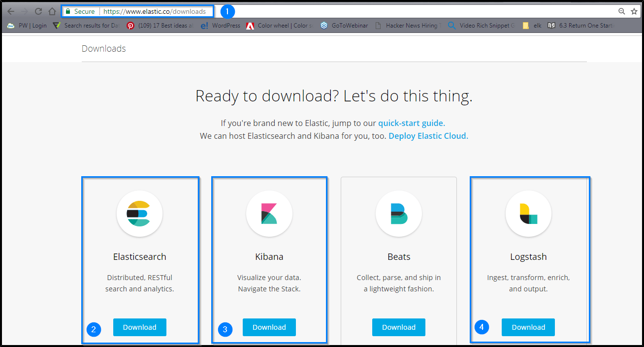Download Elasticsearch
The height and width of the screenshot is (347, 644).
pos(140,327)
